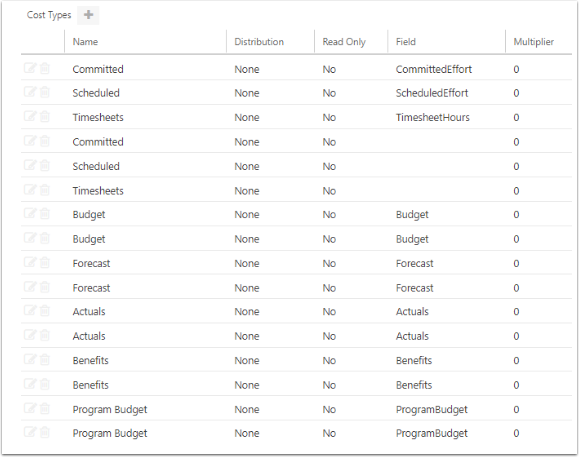This screenshot has height=457, width=579.
Task: Delete the last Program Budget row
Action: click(45, 432)
